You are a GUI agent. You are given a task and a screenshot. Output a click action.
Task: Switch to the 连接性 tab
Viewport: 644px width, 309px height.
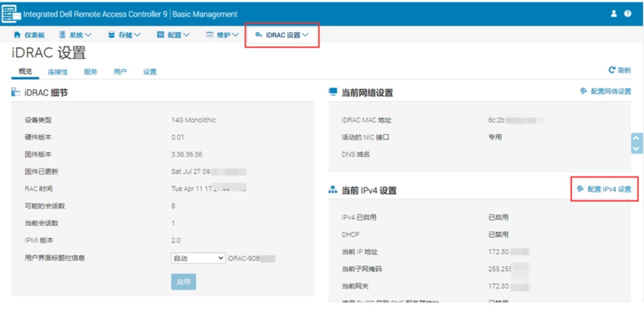point(58,72)
